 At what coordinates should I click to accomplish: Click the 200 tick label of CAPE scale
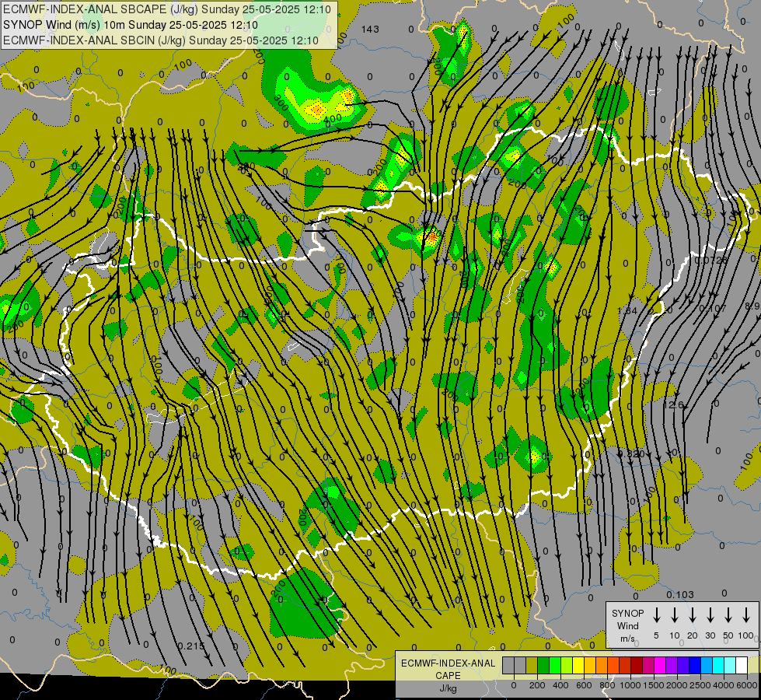pos(537,685)
